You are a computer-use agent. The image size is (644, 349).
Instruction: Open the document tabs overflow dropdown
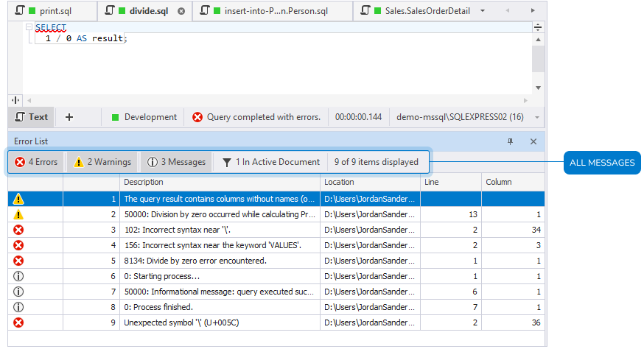click(x=483, y=12)
